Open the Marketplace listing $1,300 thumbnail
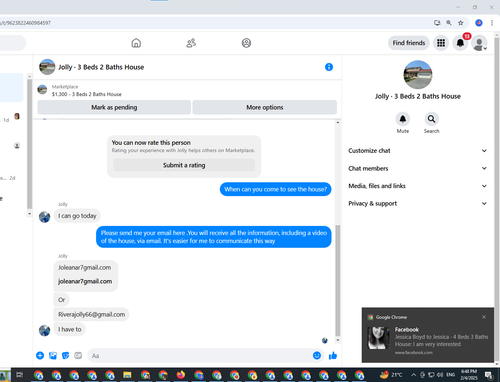The height and width of the screenshot is (382, 500). [42, 90]
